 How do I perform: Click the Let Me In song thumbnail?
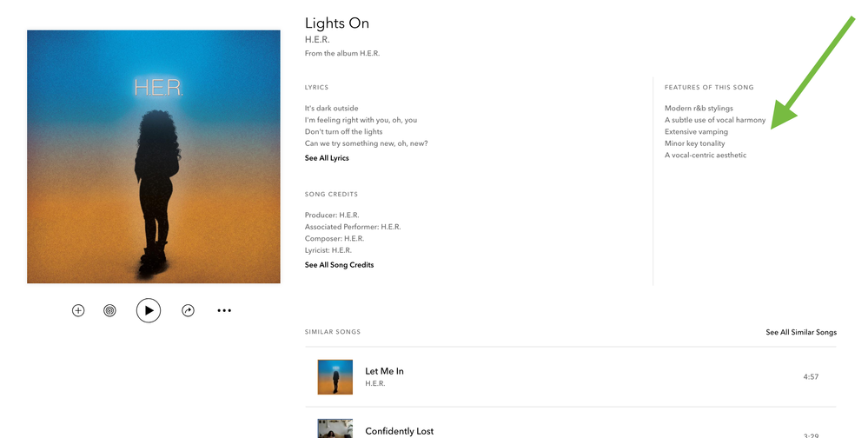tap(335, 377)
